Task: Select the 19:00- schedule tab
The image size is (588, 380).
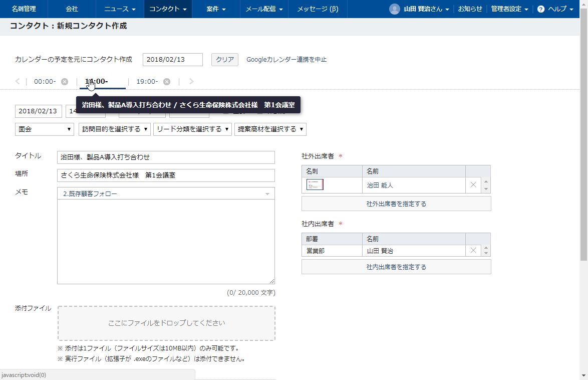Action: 147,82
